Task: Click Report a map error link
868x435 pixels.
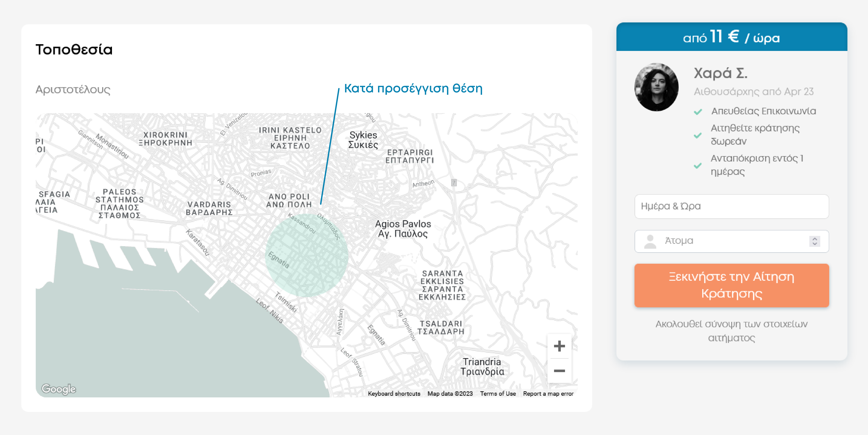Action: [x=548, y=394]
